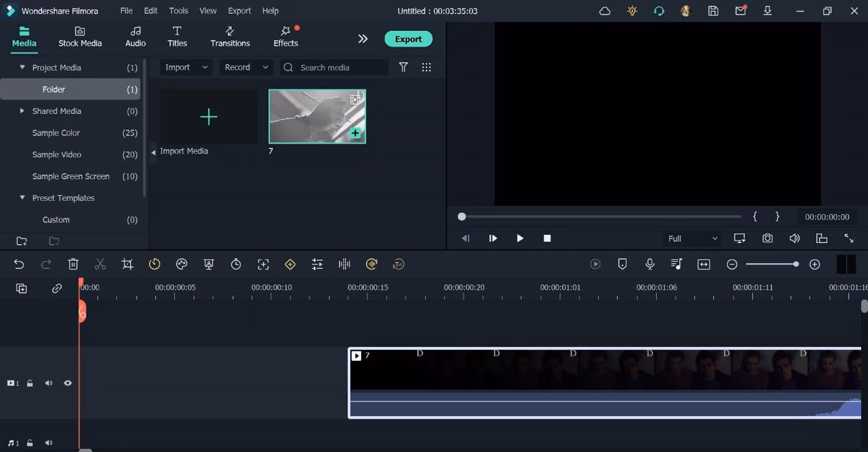Click the Record Voiceover microphone icon
Image resolution: width=868 pixels, height=452 pixels.
pos(650,264)
